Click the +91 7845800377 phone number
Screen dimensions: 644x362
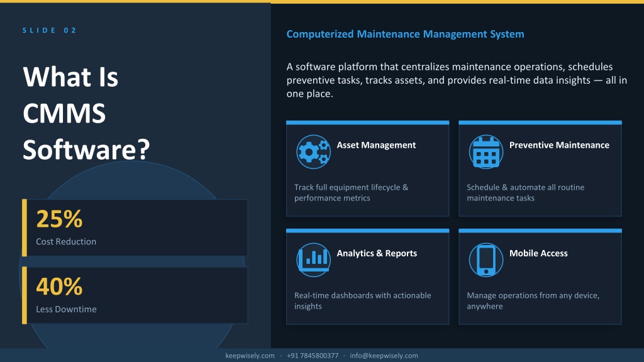coord(313,356)
